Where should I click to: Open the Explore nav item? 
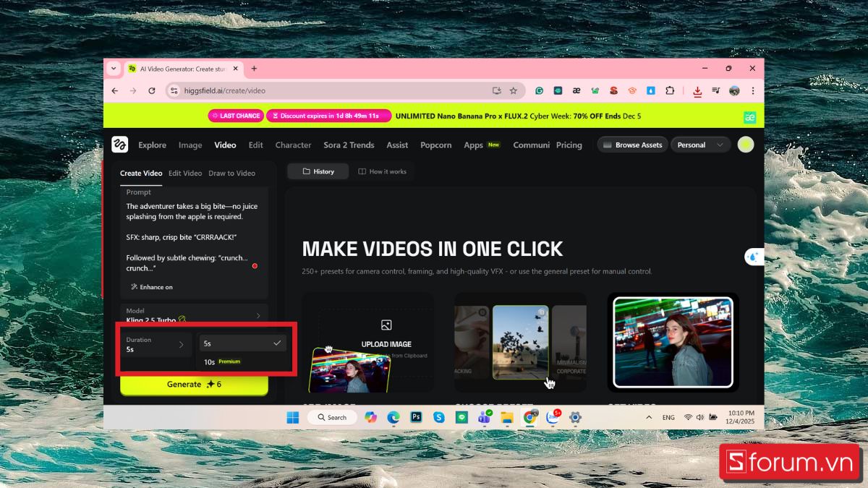[152, 145]
